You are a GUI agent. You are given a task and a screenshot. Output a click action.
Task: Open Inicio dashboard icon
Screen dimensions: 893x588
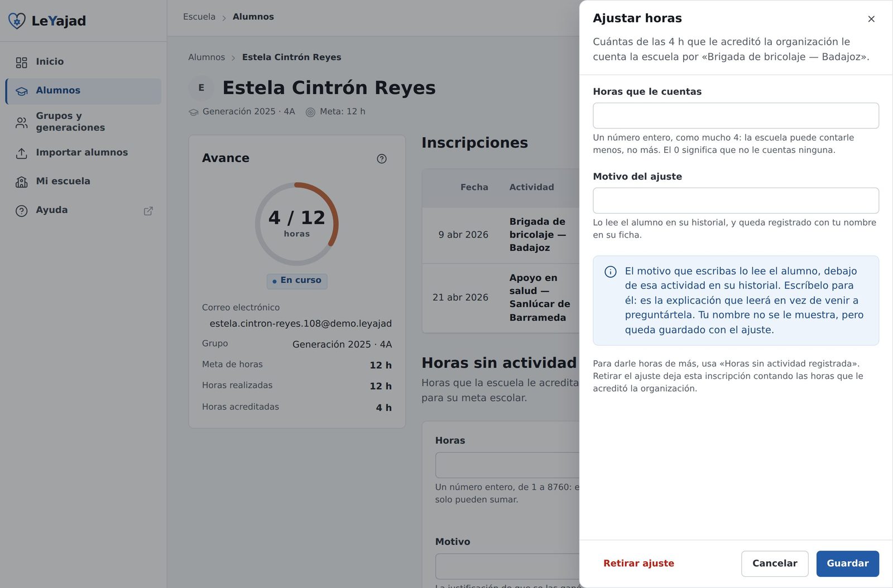[22, 62]
